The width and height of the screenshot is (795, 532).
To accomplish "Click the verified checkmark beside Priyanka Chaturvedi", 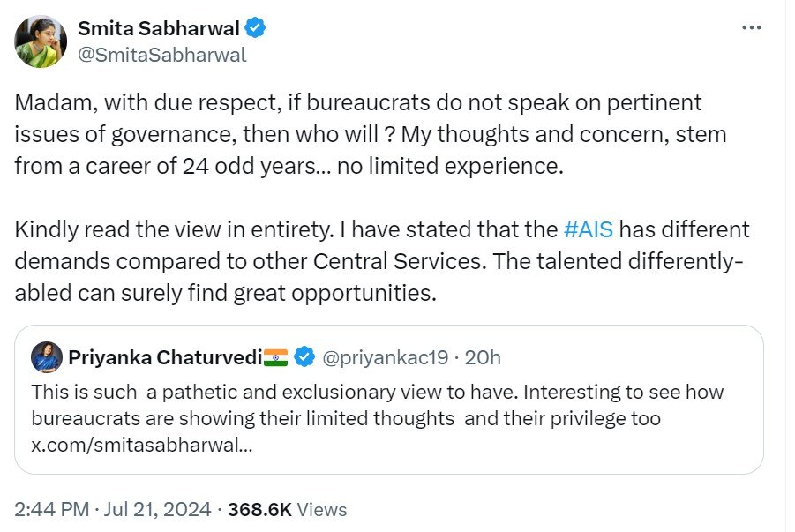I will pos(303,356).
